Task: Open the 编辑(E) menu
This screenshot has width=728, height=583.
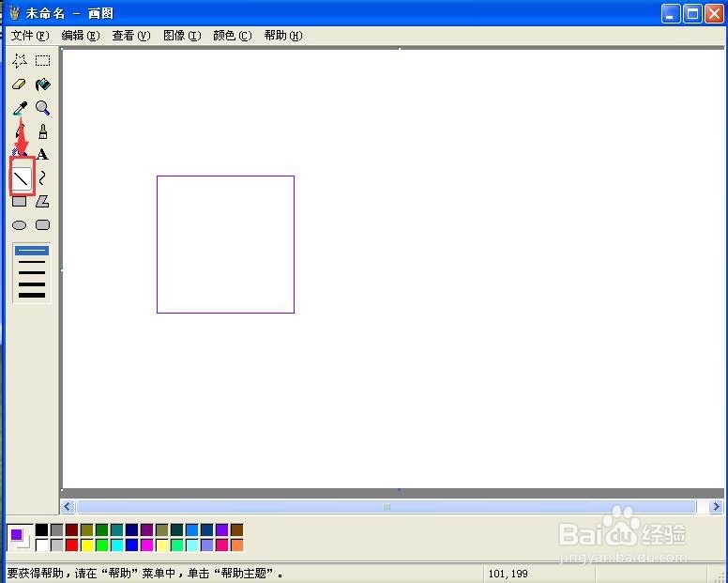Action: [x=81, y=36]
